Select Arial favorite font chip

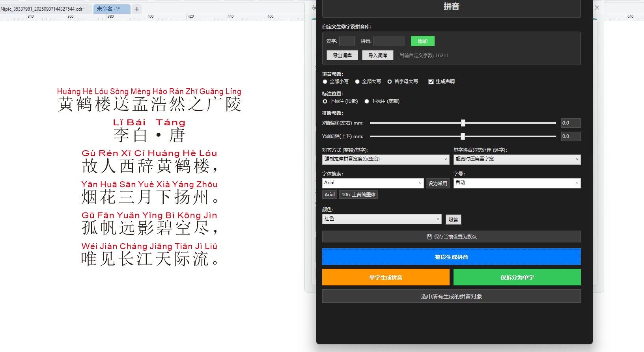coord(330,195)
